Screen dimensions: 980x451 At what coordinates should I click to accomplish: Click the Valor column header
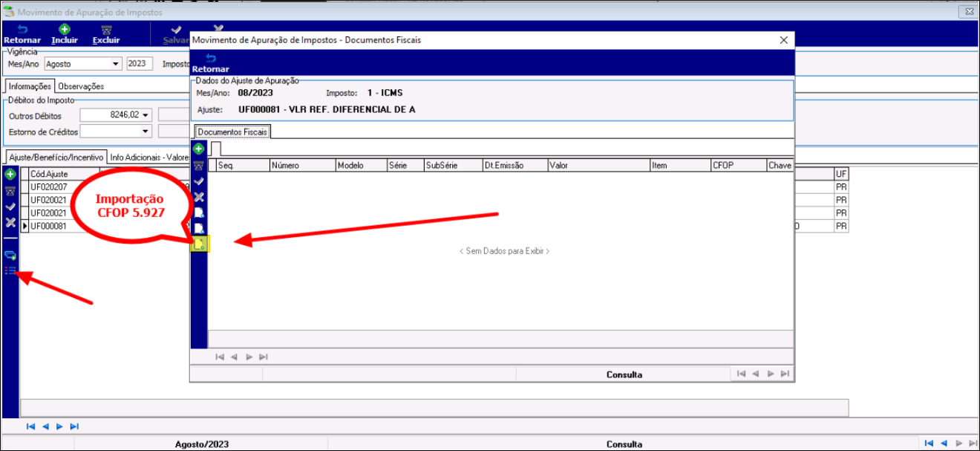[598, 166]
